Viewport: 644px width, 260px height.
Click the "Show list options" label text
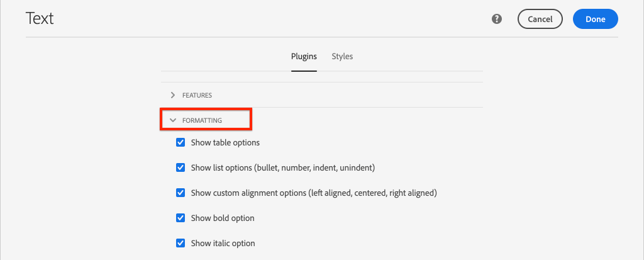pyautogui.click(x=283, y=168)
